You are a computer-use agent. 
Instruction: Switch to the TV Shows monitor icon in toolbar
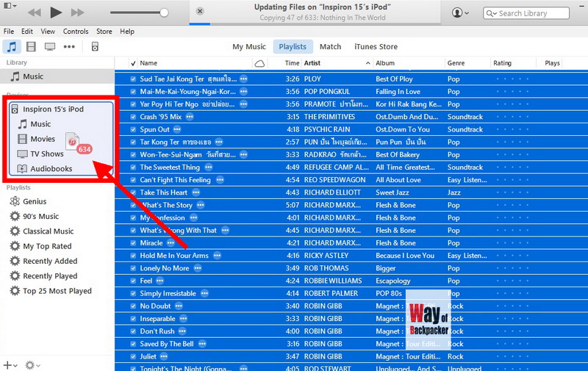50,47
